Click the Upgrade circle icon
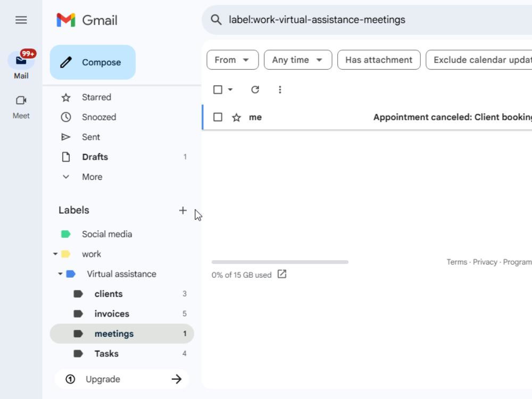Image resolution: width=532 pixels, height=399 pixels. click(70, 379)
